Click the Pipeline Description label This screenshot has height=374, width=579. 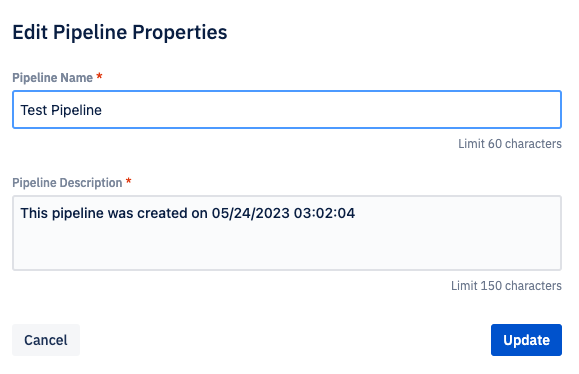[67, 183]
